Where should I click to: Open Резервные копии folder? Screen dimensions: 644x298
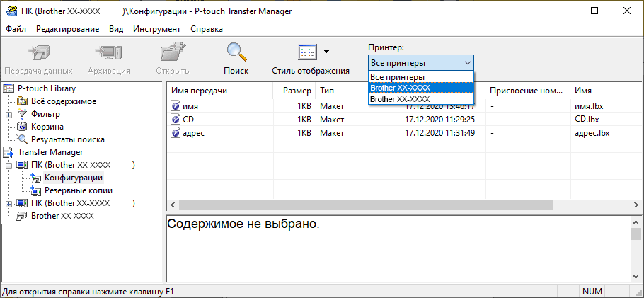coord(78,190)
